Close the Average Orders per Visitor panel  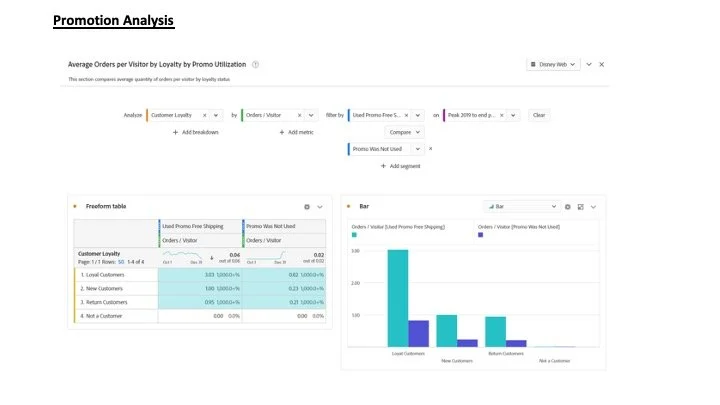click(x=602, y=64)
